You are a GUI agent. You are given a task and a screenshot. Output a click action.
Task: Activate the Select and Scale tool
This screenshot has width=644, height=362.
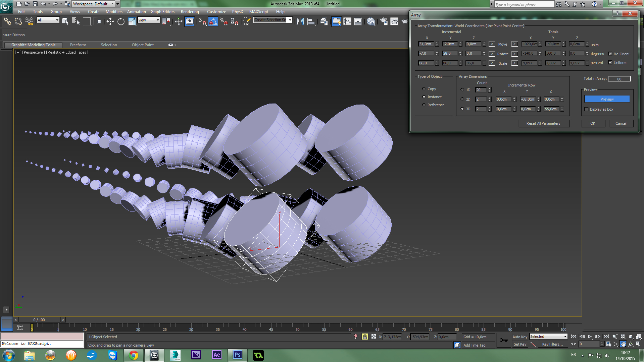132,21
